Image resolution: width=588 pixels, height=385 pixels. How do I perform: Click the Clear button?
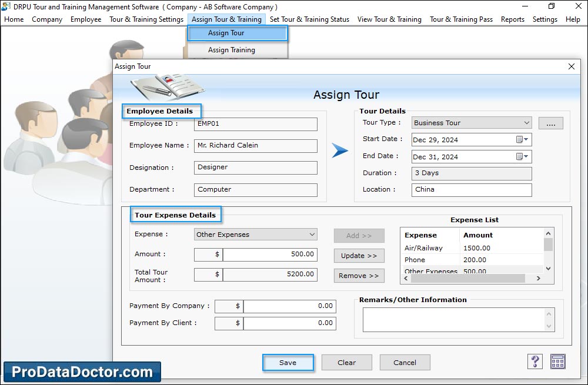point(346,363)
